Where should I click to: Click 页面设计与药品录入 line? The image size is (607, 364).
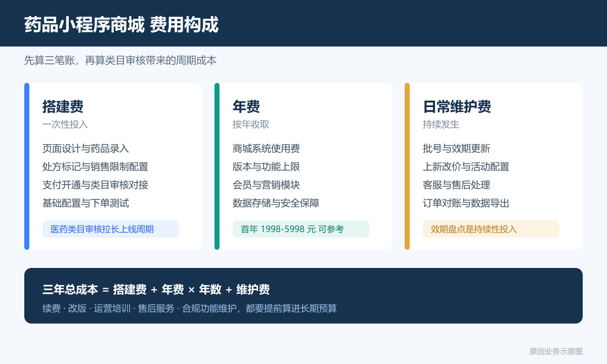(86, 149)
